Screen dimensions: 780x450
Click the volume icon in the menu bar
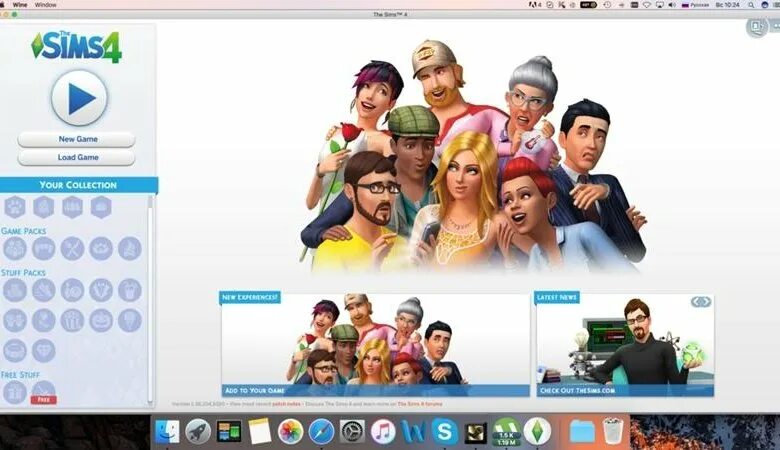pyautogui.click(x=672, y=4)
